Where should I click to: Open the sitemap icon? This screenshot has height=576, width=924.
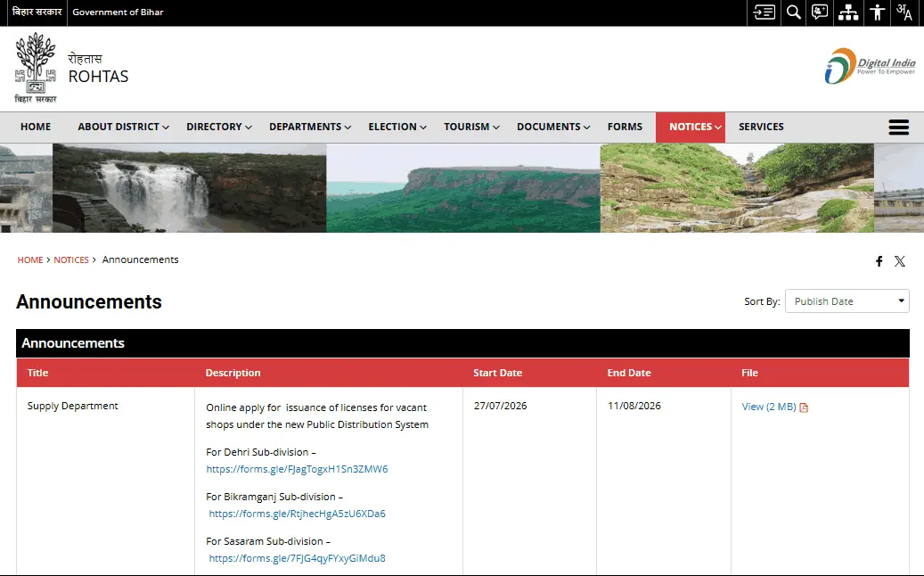click(848, 12)
